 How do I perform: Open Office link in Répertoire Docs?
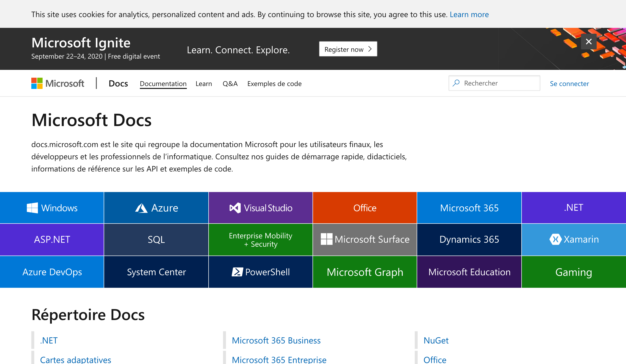coord(435,360)
